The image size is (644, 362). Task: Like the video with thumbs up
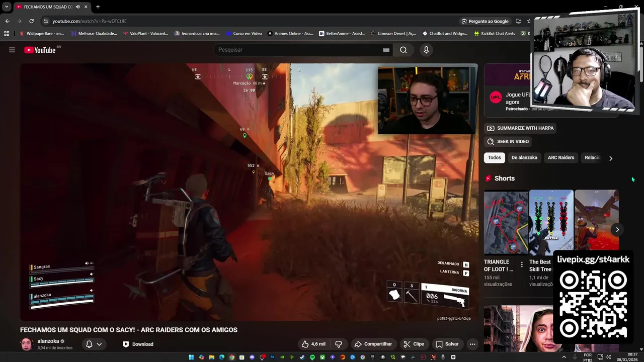(313, 344)
